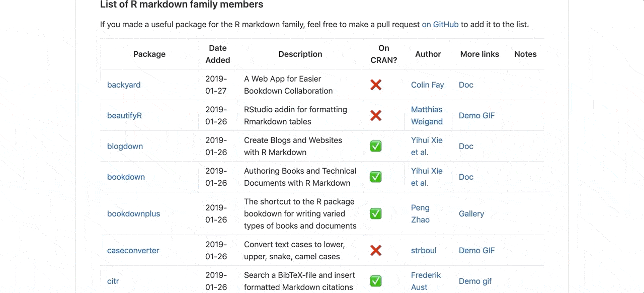
Task: Click the Package column header
Action: (x=149, y=54)
